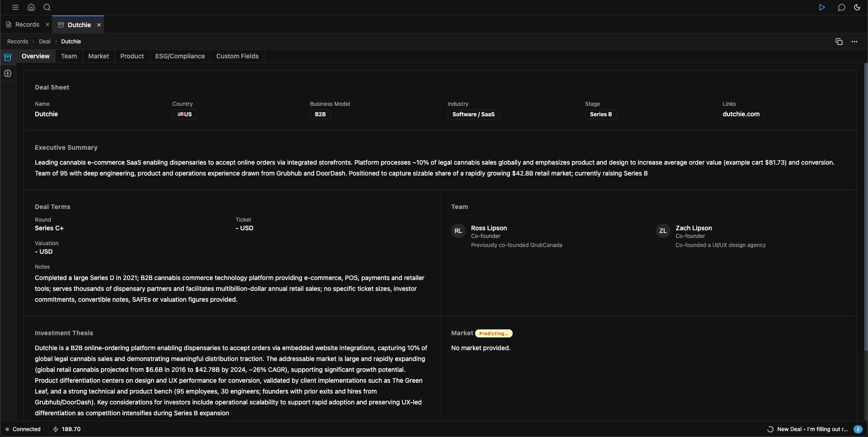868x437 pixels.
Task: Switch to the Team tab
Action: tap(69, 56)
